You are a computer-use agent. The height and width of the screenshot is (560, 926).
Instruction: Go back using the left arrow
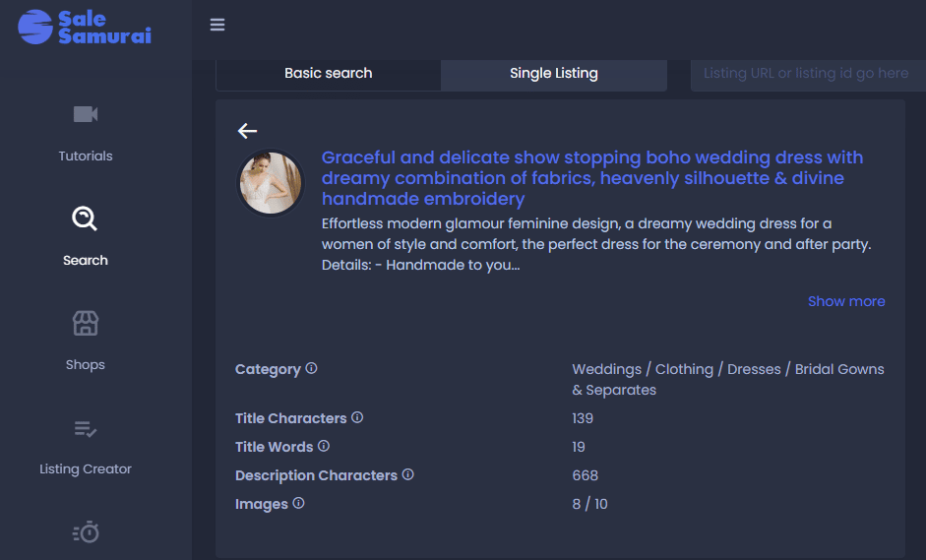pyautogui.click(x=247, y=131)
